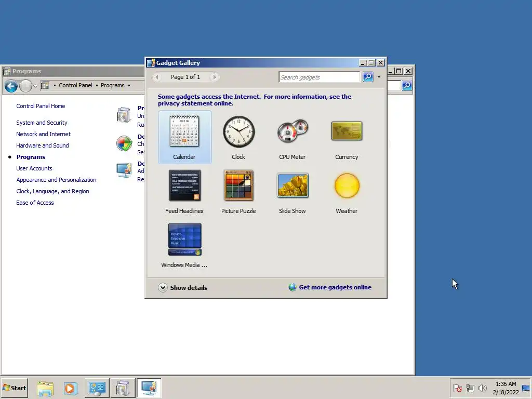Click the globe icon beside Get more gadgets

click(292, 287)
